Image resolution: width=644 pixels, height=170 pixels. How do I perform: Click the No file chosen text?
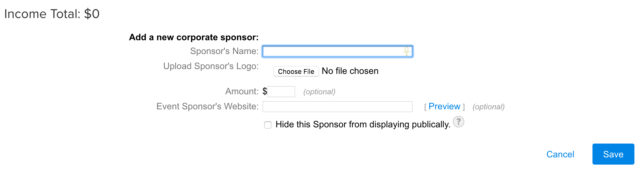(x=350, y=71)
